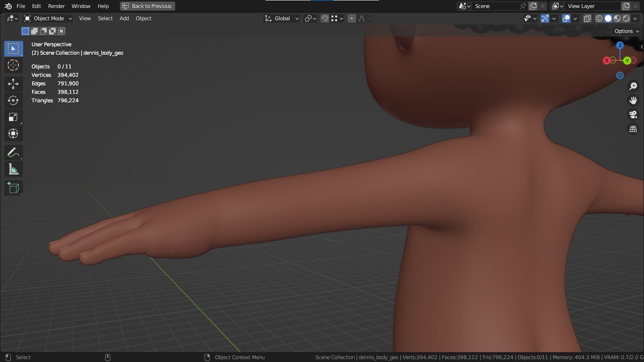This screenshot has width=644, height=362.
Task: Switch to material preview shading
Action: pos(617,18)
